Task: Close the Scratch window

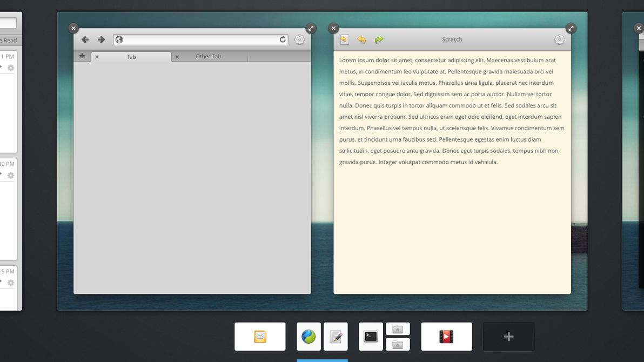Action: pos(333,28)
